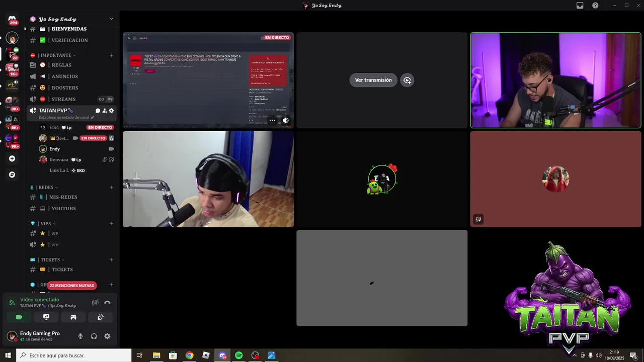
Task: Open Chrome from Windows taskbar
Action: tap(189, 355)
